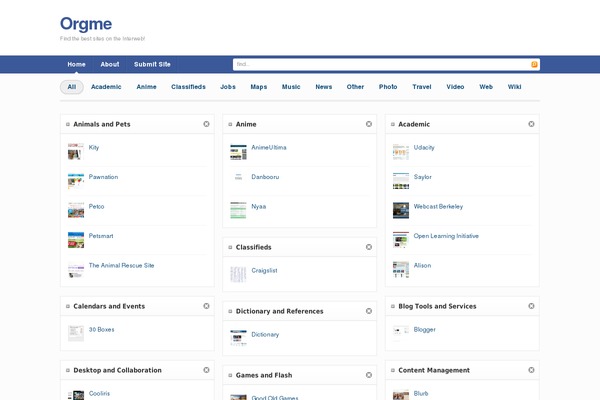Select the All category filter

pyautogui.click(x=72, y=87)
